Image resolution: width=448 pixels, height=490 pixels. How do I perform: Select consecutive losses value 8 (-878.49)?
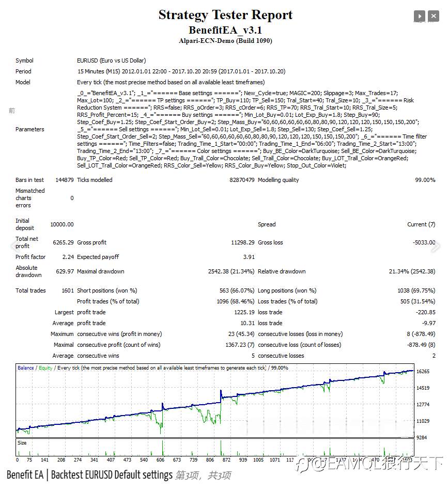pyautogui.click(x=421, y=334)
